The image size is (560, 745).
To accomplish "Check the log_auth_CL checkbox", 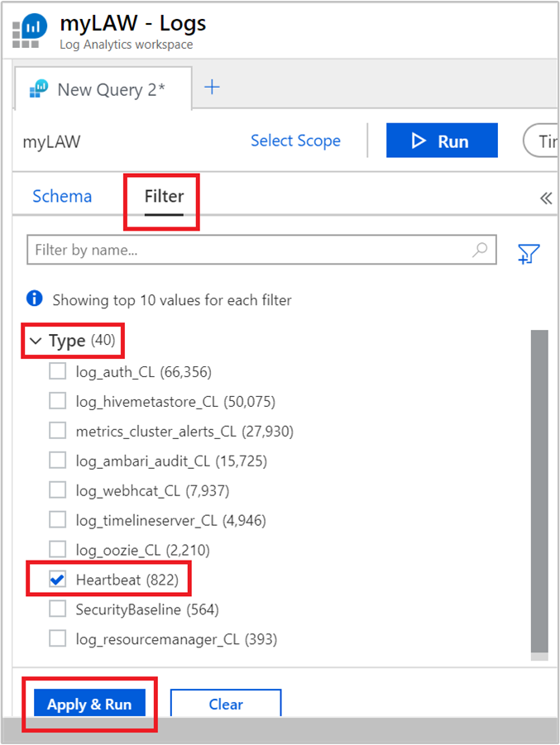I will [x=57, y=370].
